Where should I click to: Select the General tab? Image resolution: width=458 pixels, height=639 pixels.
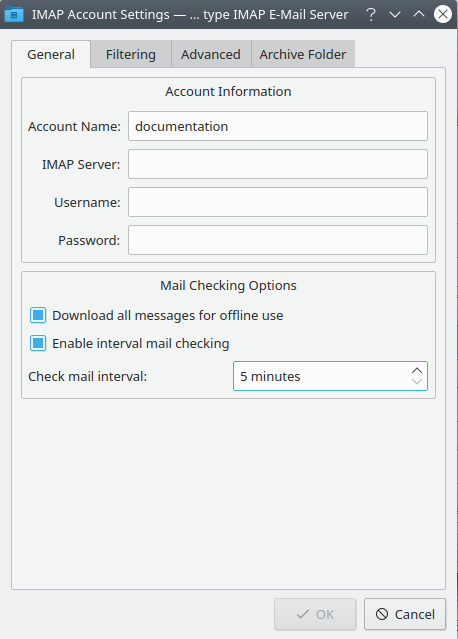coord(51,54)
